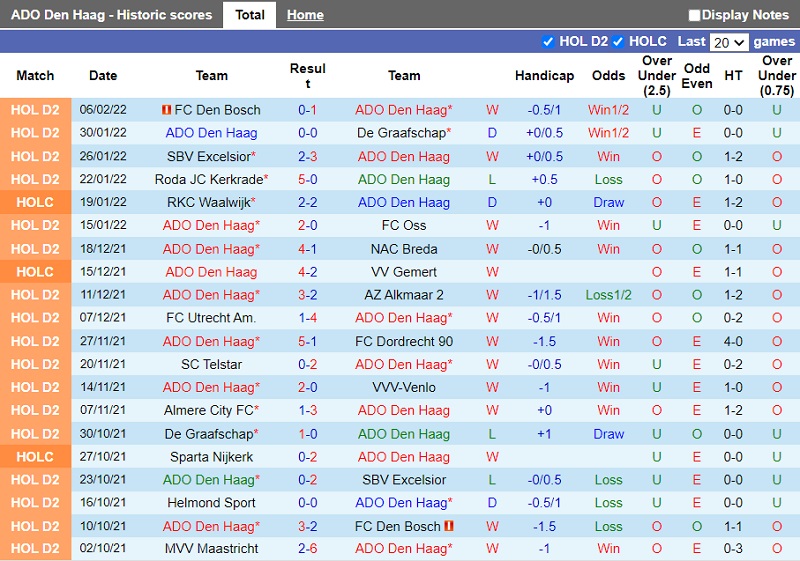This screenshot has width=800, height=561.
Task: Click the Odd Even column header
Action: coord(696,75)
